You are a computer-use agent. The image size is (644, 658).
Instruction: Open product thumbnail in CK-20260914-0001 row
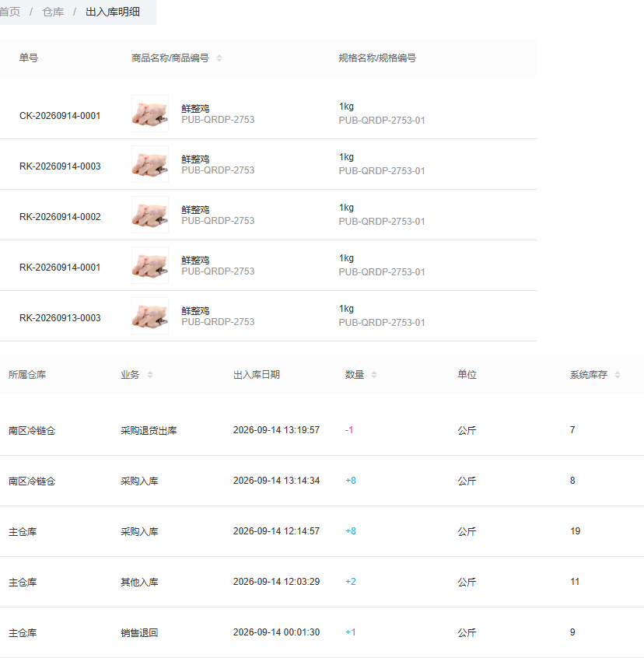pyautogui.click(x=150, y=114)
